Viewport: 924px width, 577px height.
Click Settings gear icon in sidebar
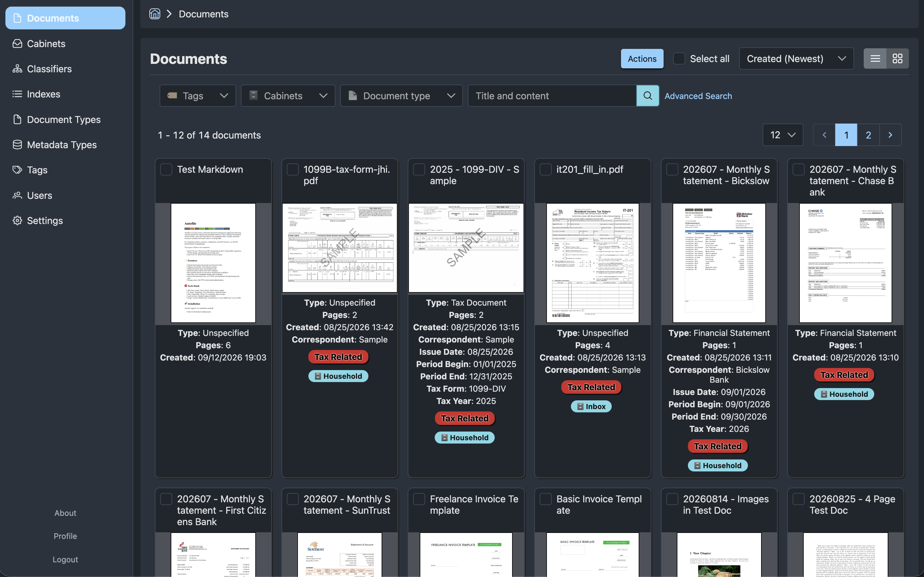(x=17, y=220)
